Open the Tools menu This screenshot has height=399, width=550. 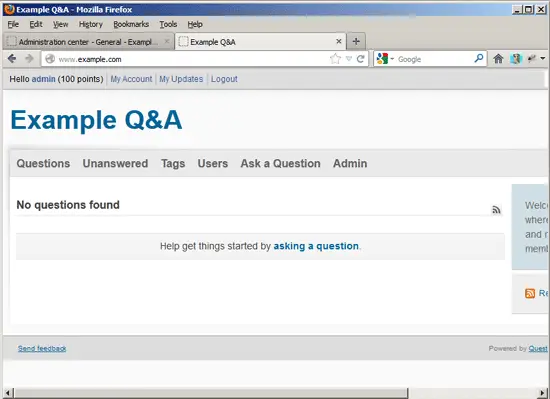(x=168, y=24)
